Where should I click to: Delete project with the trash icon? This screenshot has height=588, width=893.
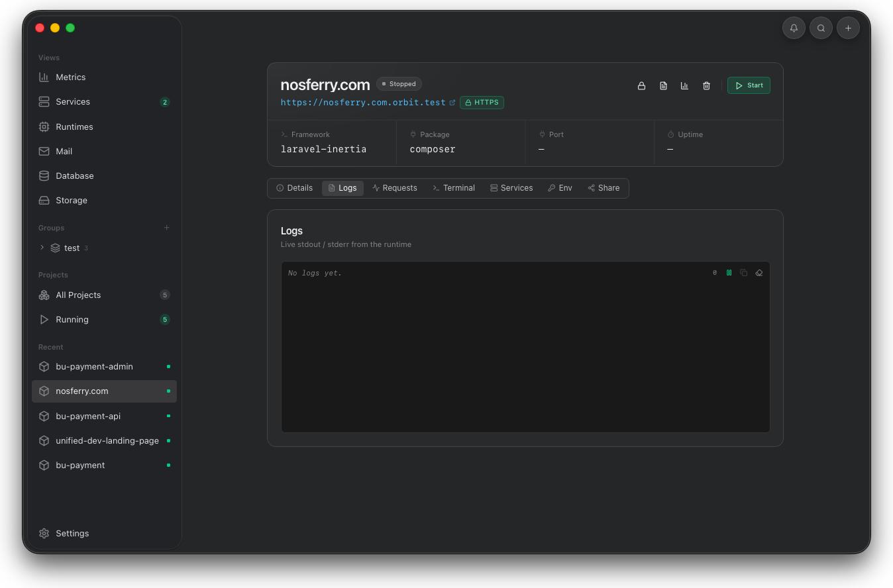[706, 85]
